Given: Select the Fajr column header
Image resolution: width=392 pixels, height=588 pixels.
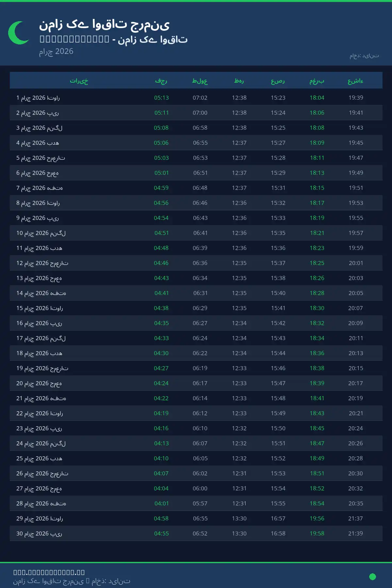Looking at the screenshot, I should pyautogui.click(x=161, y=81).
